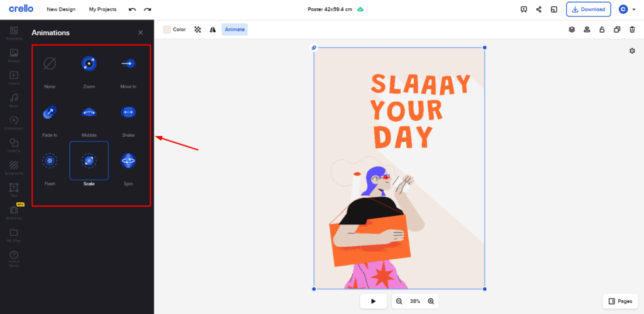Click the animation rocket badge on the canvas corner
644x314 pixels.
(314, 48)
